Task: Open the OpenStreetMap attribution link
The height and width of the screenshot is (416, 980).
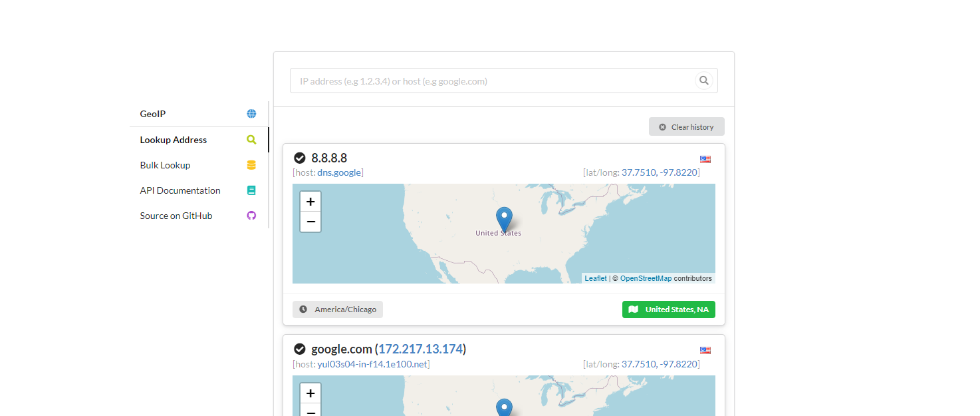Action: click(646, 278)
